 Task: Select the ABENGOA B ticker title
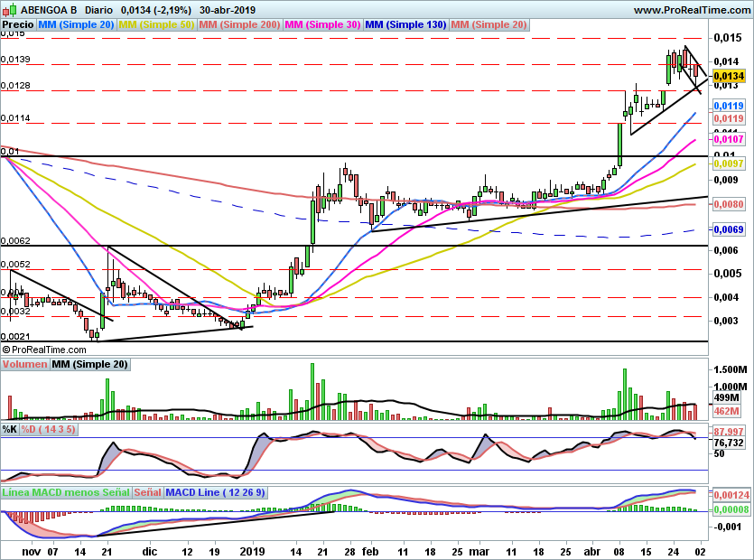tap(49, 10)
